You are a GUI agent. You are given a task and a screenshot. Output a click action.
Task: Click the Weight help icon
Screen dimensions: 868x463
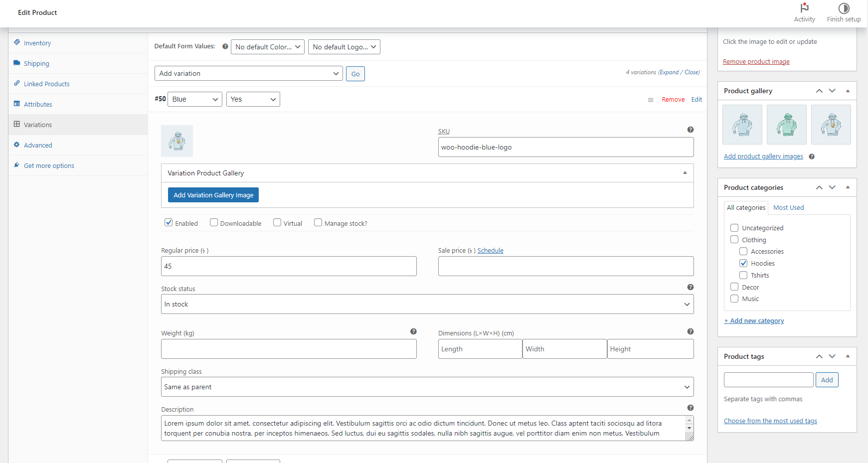pos(413,331)
